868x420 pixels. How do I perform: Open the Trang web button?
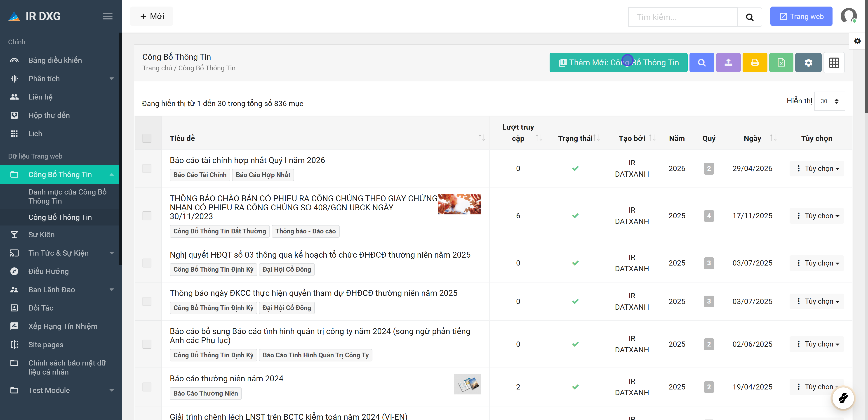[x=801, y=16]
